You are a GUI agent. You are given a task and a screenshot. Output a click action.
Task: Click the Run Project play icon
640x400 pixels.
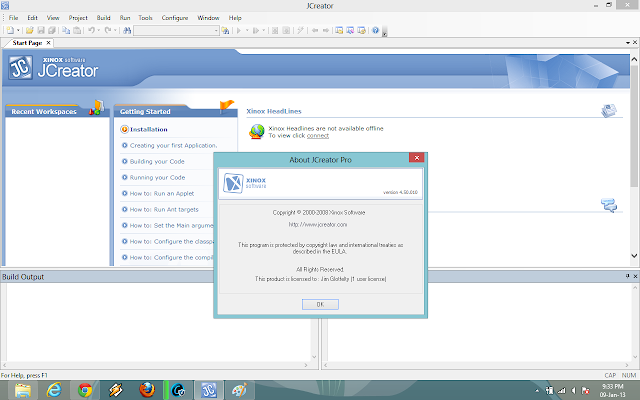coord(239,30)
